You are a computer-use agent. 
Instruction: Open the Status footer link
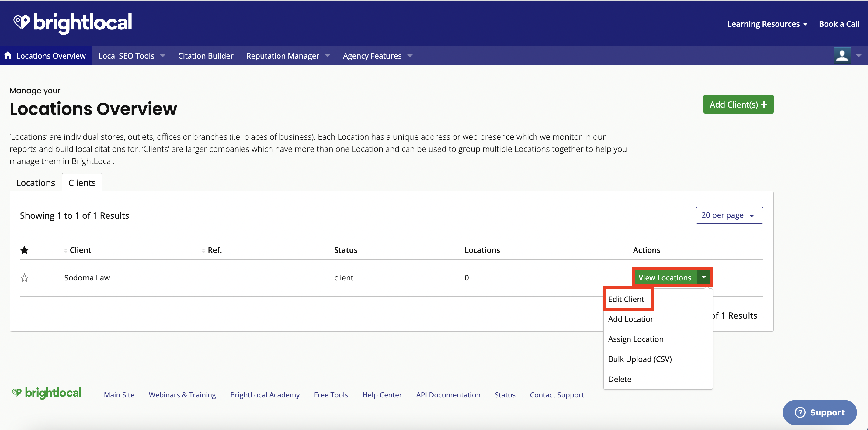tap(505, 395)
